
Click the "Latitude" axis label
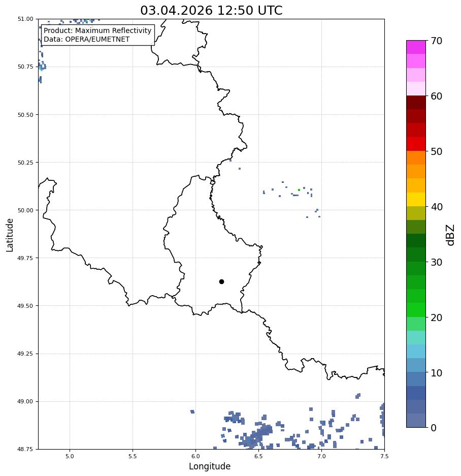(x=10, y=235)
